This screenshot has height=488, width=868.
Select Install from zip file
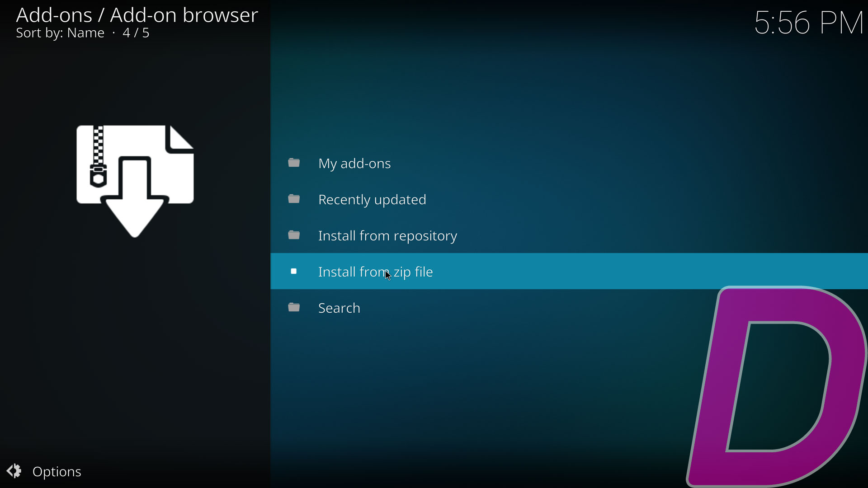tap(569, 271)
